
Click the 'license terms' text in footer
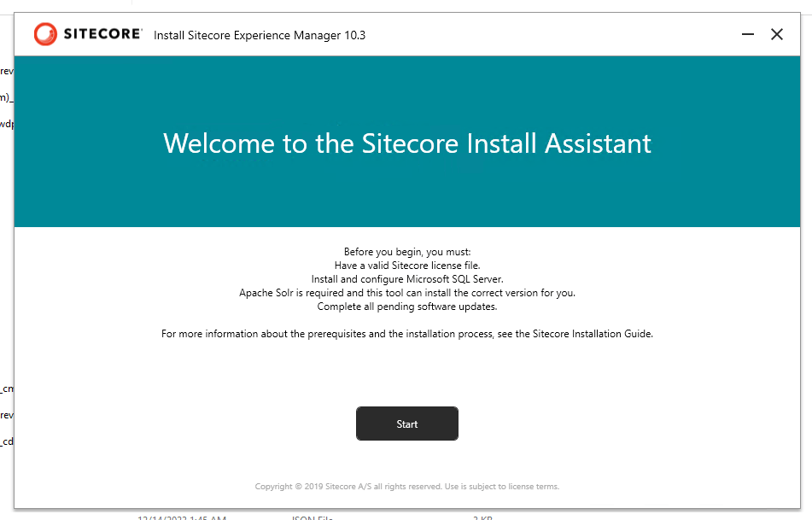point(533,487)
